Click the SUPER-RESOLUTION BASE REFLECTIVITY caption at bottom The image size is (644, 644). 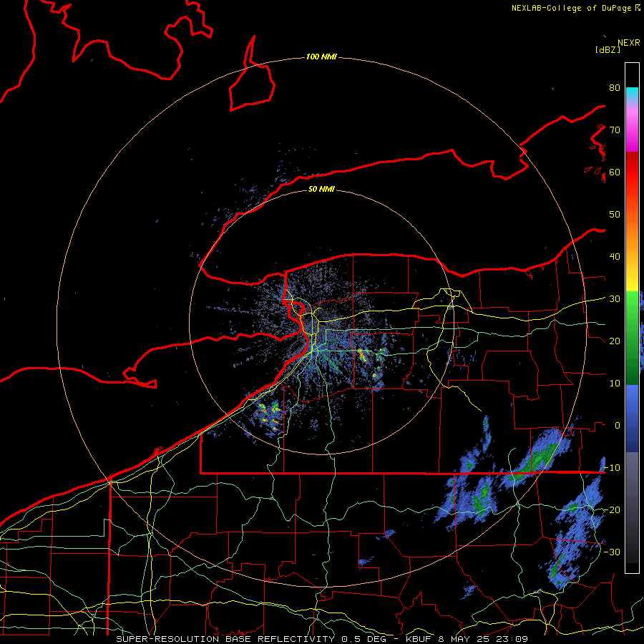coord(321,639)
